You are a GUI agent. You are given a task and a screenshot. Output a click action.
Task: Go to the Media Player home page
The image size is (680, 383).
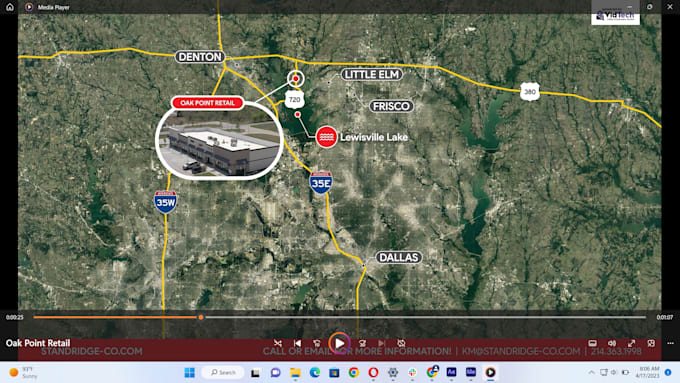[10, 7]
